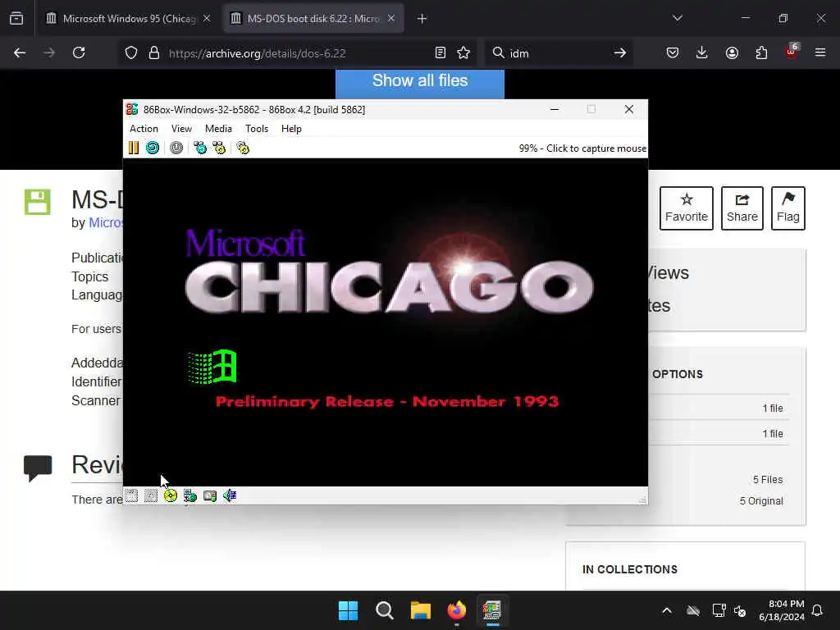Screen dimensions: 840x630
Task: Open Windows notifications bell icon
Action: tap(818, 610)
